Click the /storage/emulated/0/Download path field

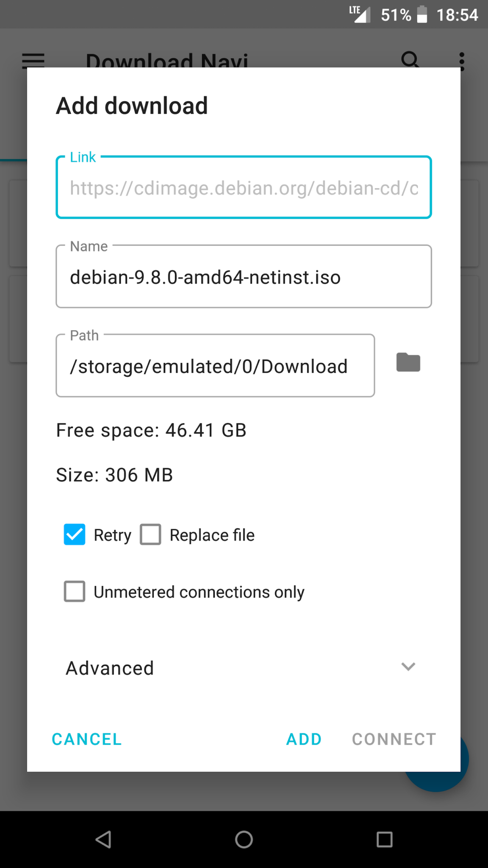[215, 365]
